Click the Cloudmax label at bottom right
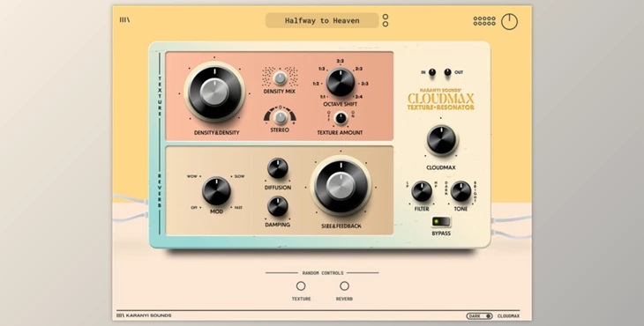Screen dimensions: 644x326 508,316
